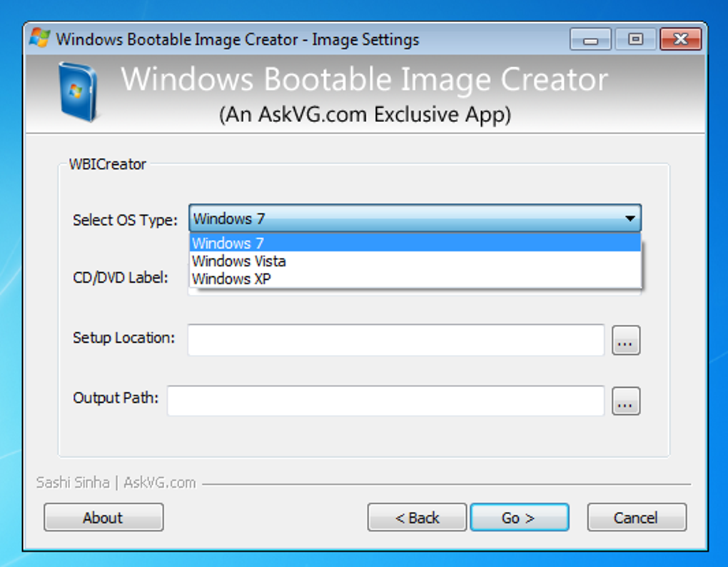
Task: Browse for the Output Path
Action: coord(626,401)
